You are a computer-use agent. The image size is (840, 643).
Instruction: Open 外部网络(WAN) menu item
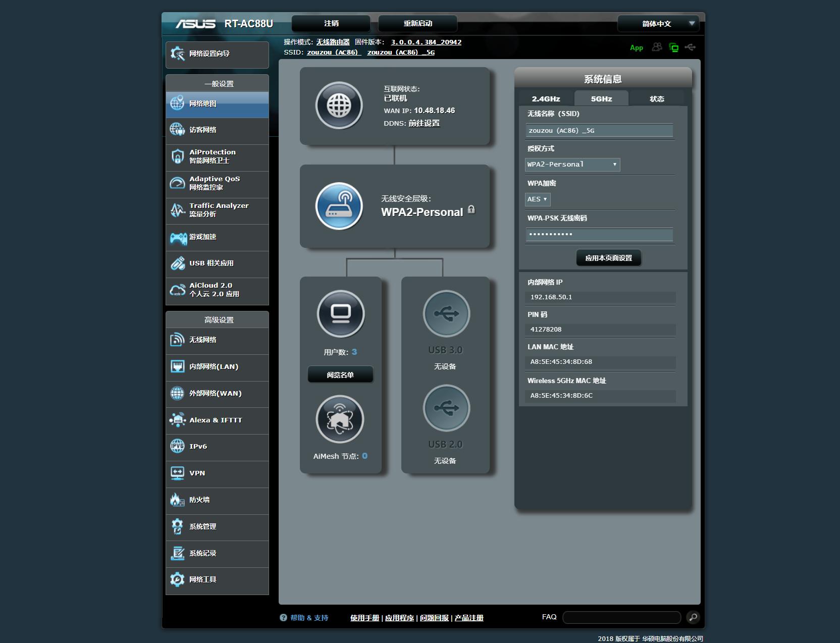click(217, 394)
